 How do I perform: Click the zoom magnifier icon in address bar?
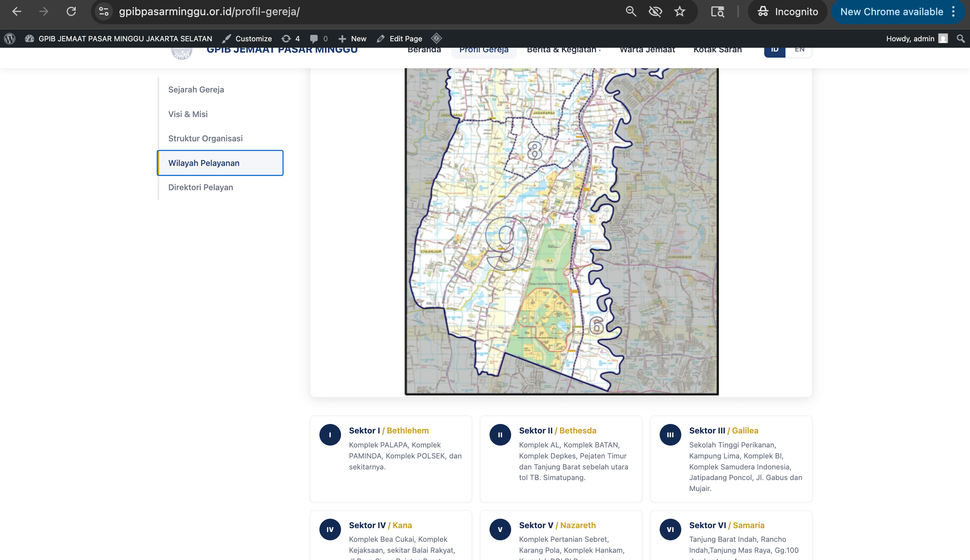coord(631,11)
